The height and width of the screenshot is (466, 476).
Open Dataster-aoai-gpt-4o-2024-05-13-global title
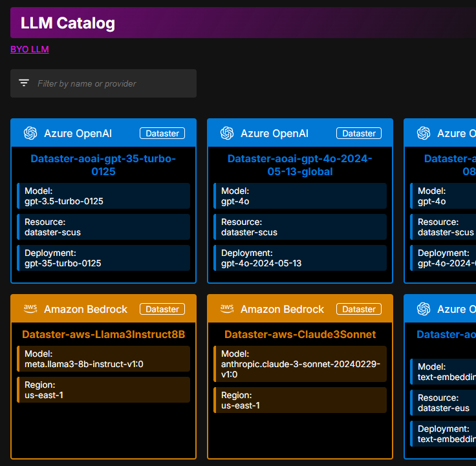pyautogui.click(x=300, y=165)
